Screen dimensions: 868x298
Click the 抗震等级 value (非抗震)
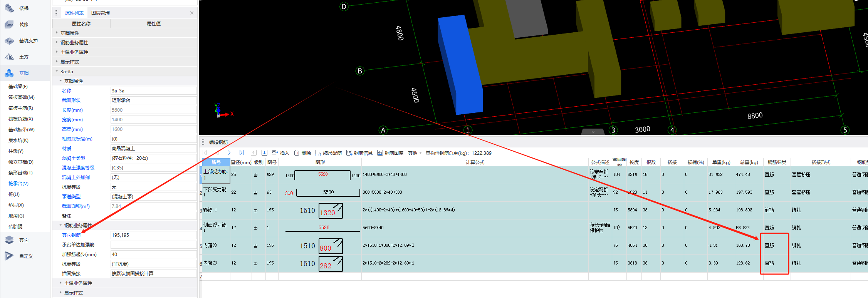[154, 264]
